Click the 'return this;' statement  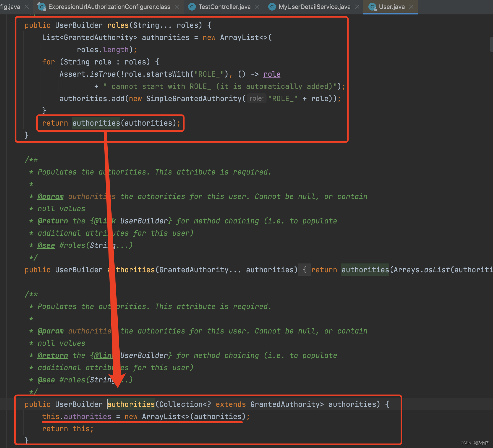[x=68, y=429]
